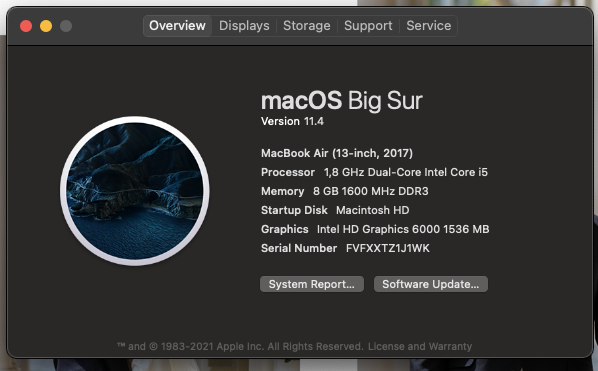The width and height of the screenshot is (598, 371).
Task: Close the About This Mac window
Action: [x=26, y=26]
